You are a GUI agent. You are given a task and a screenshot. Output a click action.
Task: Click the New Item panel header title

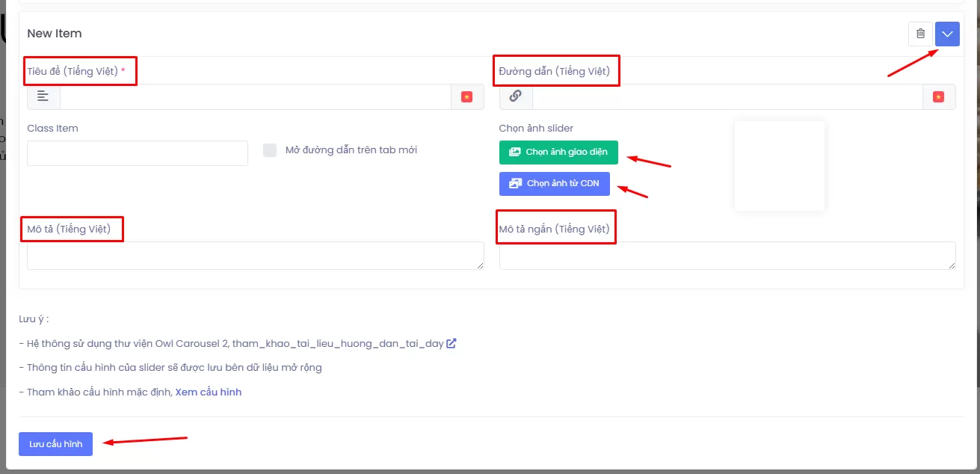pyautogui.click(x=55, y=34)
